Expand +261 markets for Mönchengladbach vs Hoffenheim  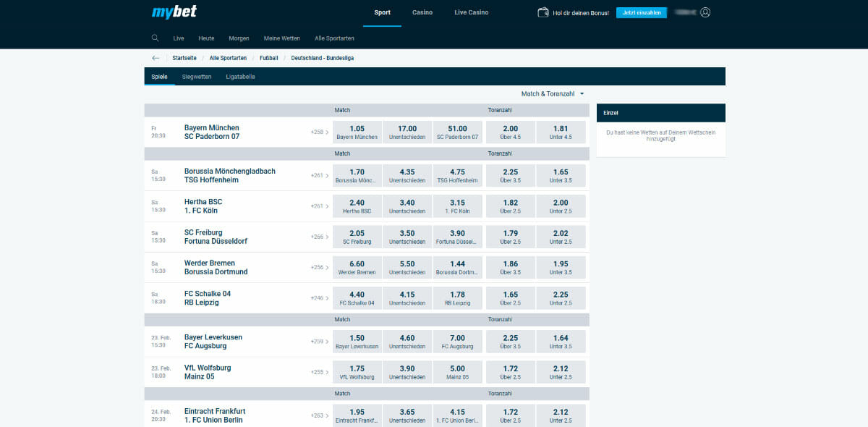tap(320, 176)
